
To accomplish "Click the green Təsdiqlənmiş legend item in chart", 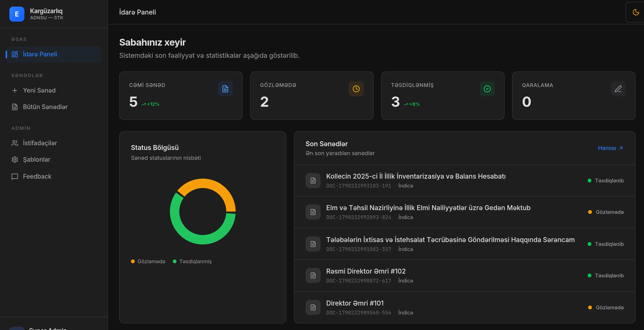I will [x=192, y=261].
